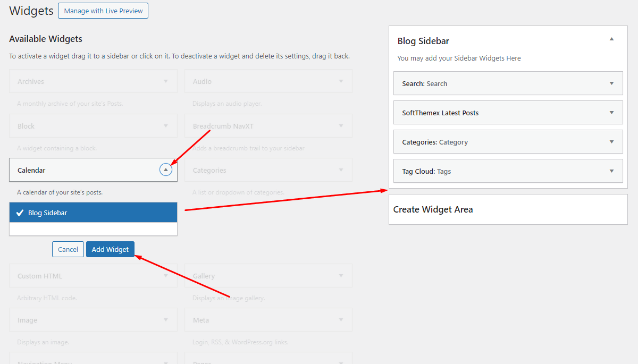Select the Gallery widget title

(204, 276)
